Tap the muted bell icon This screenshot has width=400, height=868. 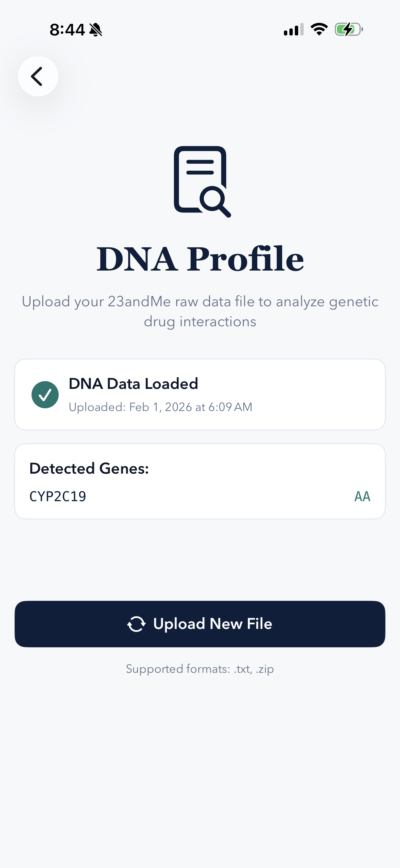point(96,30)
